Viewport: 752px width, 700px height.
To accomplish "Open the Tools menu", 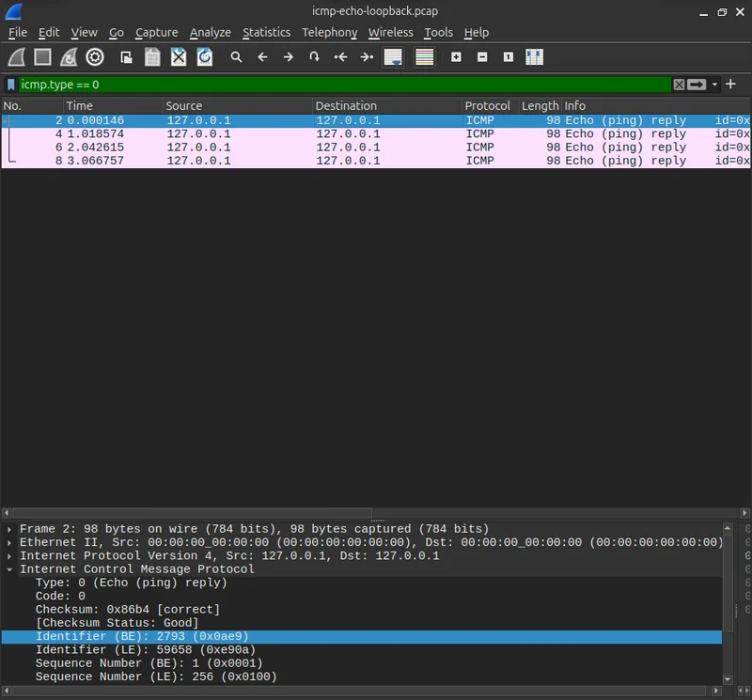I will (438, 33).
